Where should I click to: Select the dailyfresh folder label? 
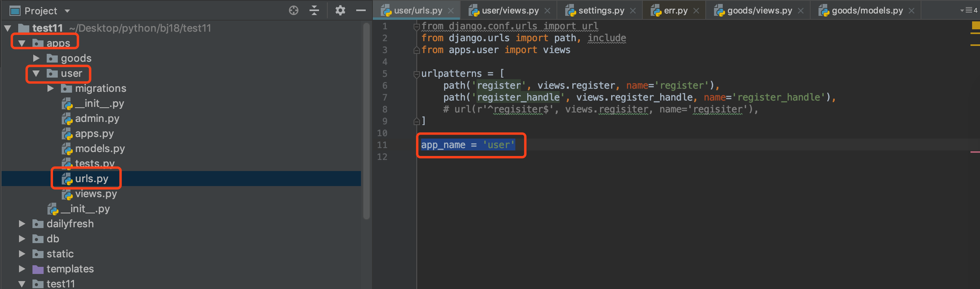tap(70, 224)
